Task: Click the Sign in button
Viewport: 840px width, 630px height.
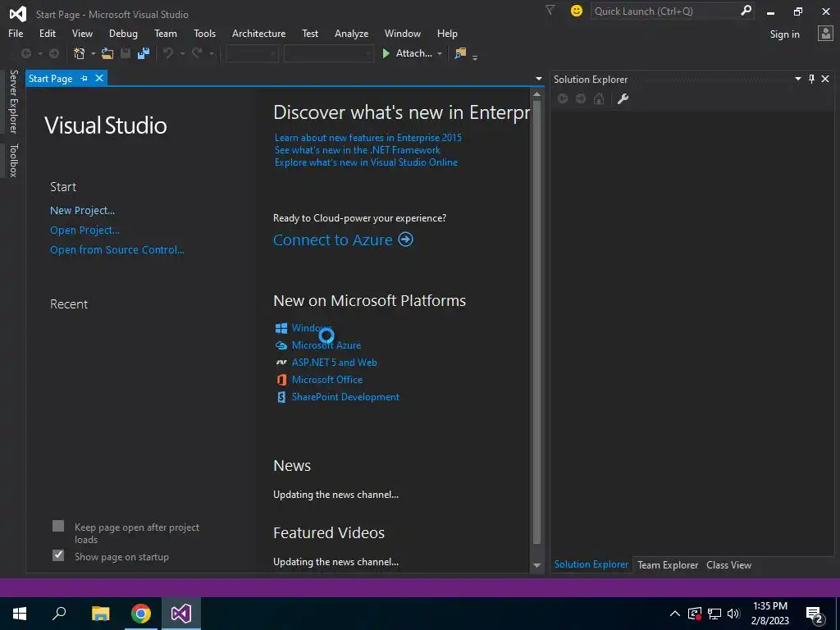Action: point(784,34)
